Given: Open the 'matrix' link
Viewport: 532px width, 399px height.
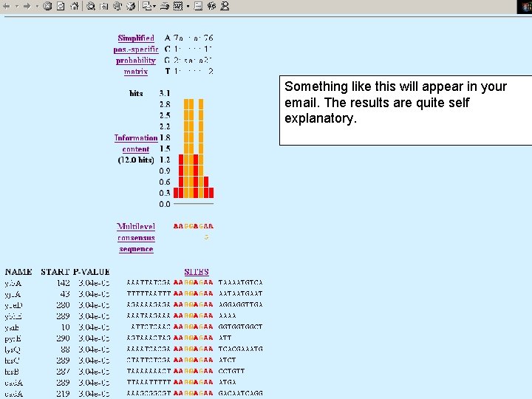Looking at the screenshot, I should [x=136, y=72].
